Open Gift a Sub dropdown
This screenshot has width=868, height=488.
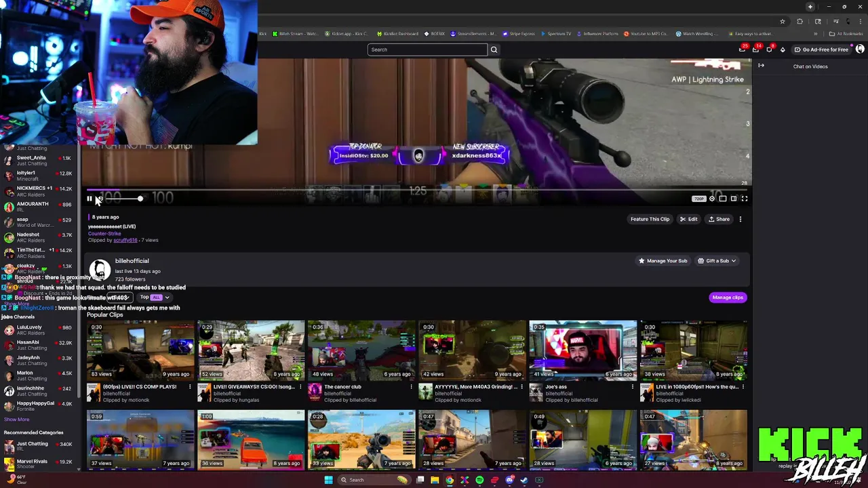pos(717,261)
